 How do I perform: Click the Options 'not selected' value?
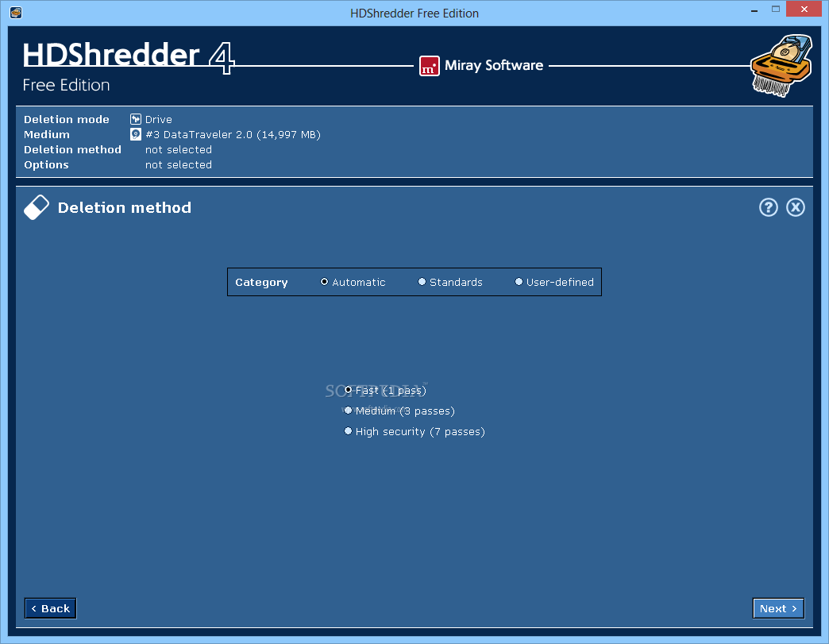point(179,165)
